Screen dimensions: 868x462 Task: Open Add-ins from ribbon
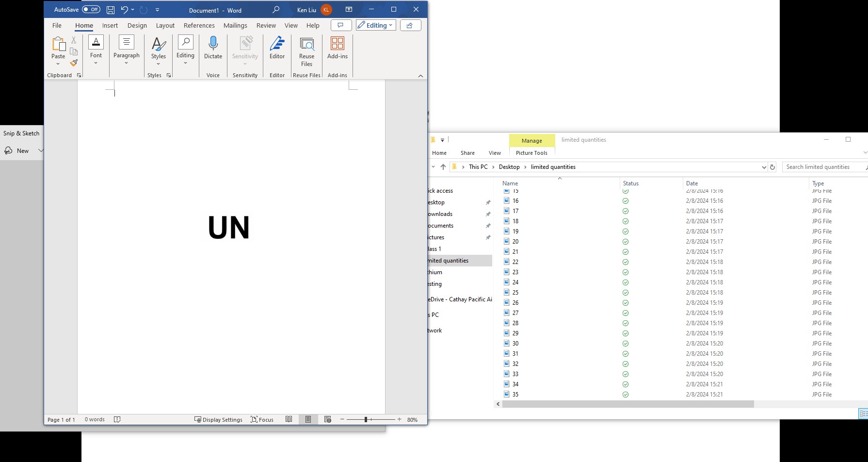coord(338,48)
